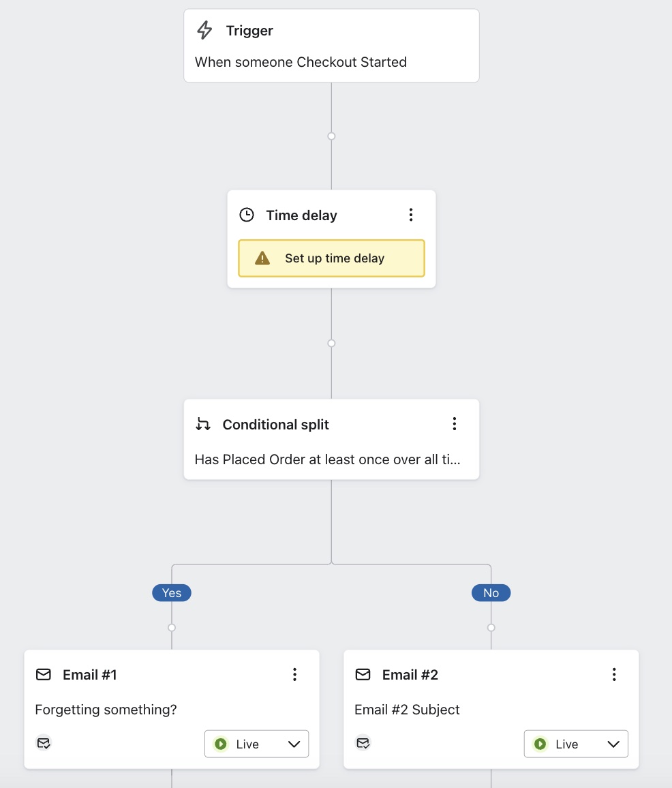Click the No branch pill

pos(491,592)
